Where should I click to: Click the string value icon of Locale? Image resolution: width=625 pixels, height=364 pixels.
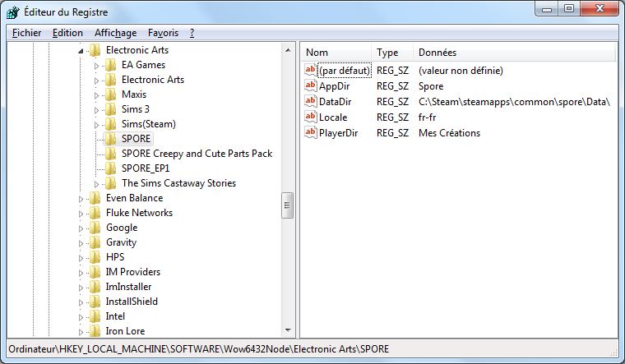point(311,117)
